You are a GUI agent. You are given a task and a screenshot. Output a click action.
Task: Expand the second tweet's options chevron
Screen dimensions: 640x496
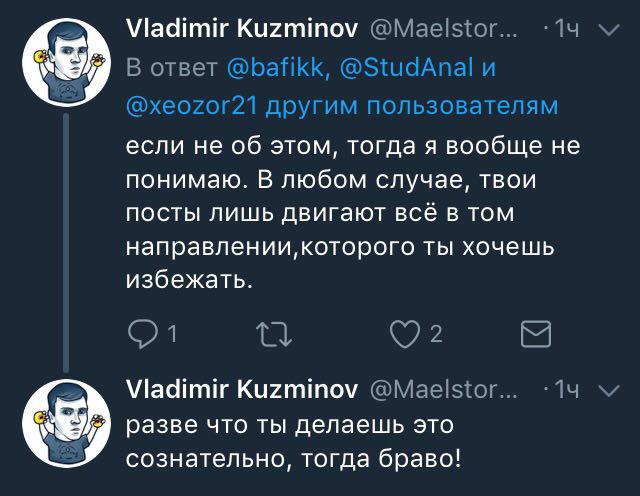(609, 391)
